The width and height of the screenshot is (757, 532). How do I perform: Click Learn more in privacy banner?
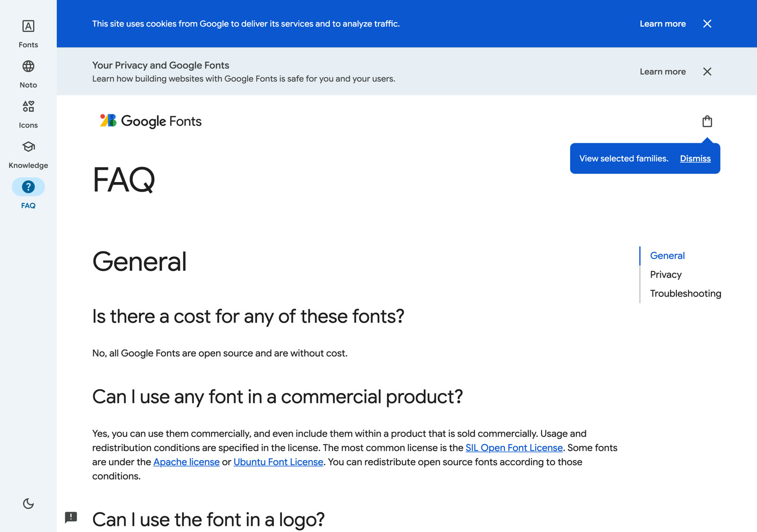[663, 71]
